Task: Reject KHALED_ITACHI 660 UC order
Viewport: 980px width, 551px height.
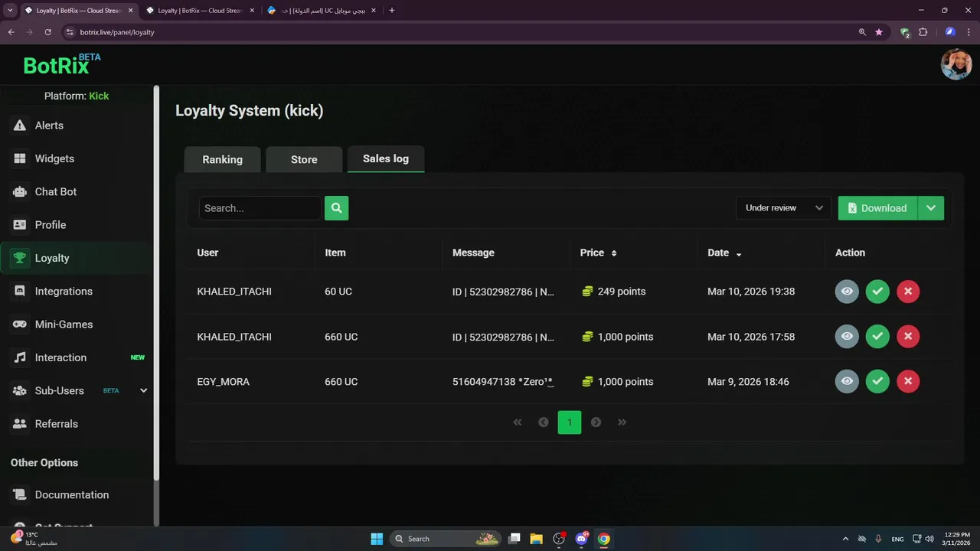Action: click(908, 337)
